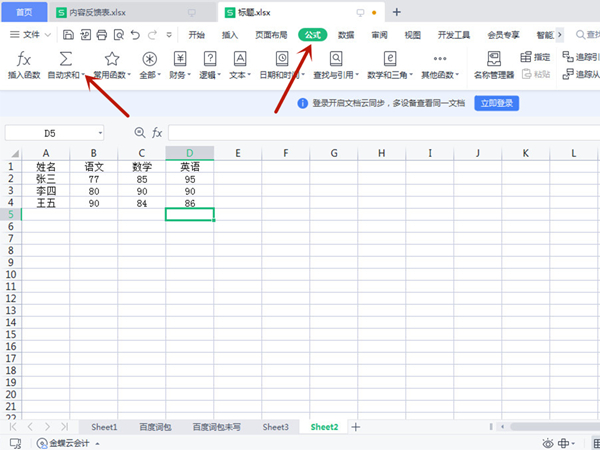This screenshot has height=450, width=600.
Task: Open the Logical (逻辑) functions icon
Action: coord(210,59)
